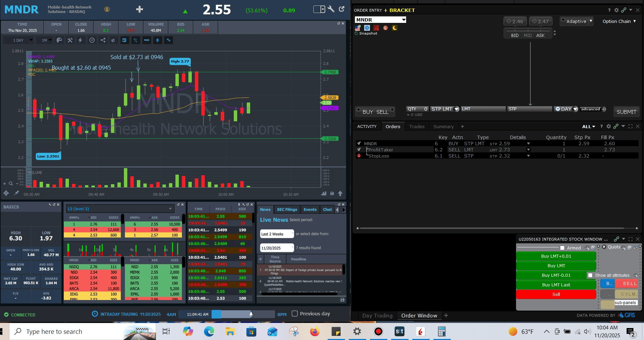Viewport: 644px width, 340px height.
Task: Share the chart via share icon
Action: click(103, 40)
